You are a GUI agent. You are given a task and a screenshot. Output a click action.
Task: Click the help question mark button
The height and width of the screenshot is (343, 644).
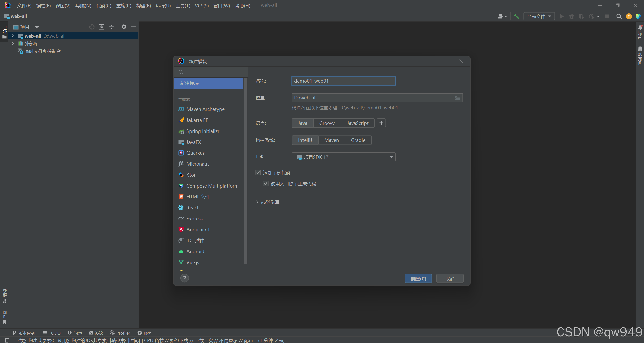pos(184,278)
